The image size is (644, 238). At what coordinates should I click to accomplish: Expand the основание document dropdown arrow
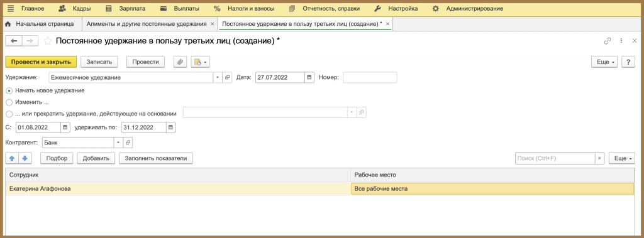tap(352, 112)
